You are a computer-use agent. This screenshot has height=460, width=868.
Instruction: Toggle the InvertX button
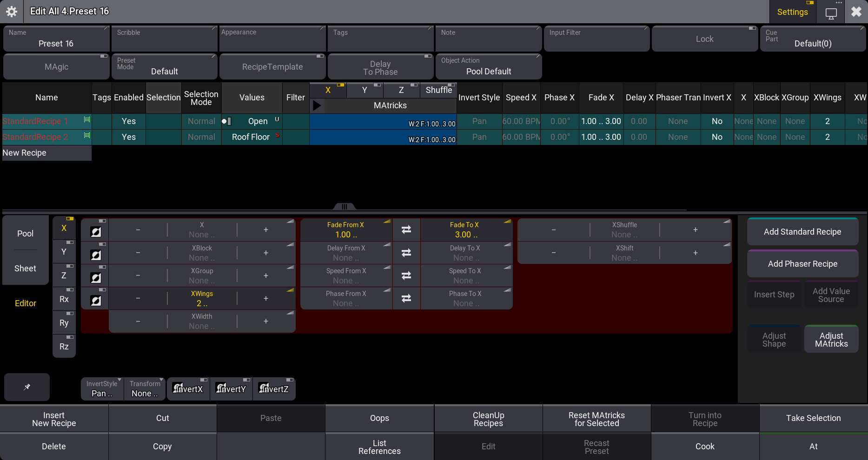click(x=188, y=389)
